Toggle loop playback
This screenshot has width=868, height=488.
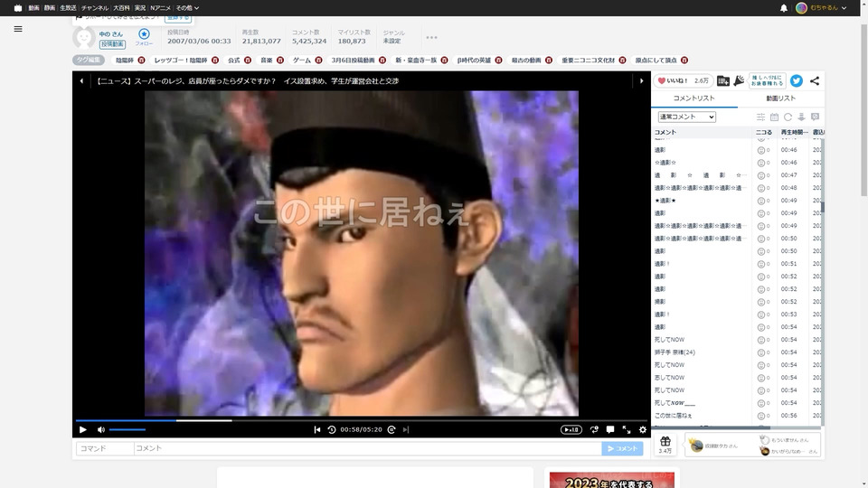pos(594,429)
